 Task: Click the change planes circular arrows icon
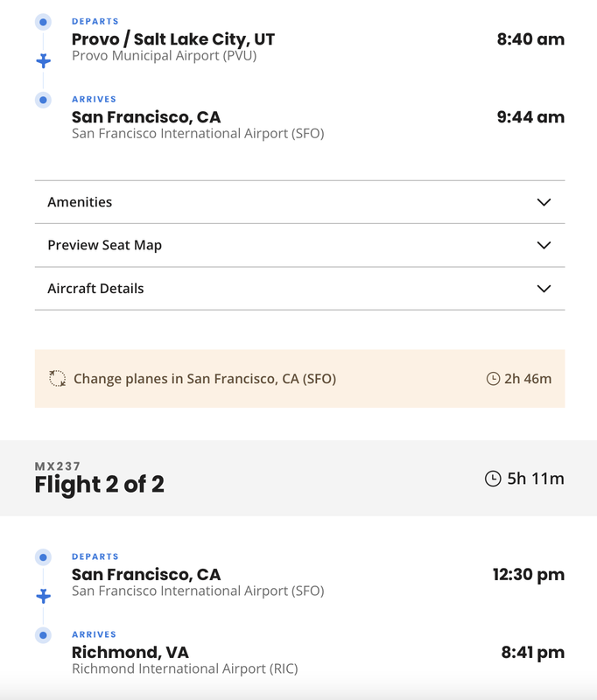58,379
